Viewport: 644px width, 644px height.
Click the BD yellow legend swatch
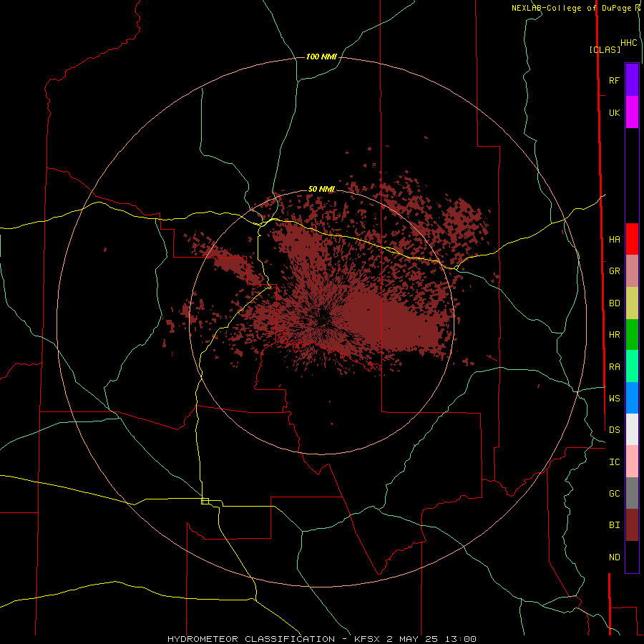tap(632, 303)
